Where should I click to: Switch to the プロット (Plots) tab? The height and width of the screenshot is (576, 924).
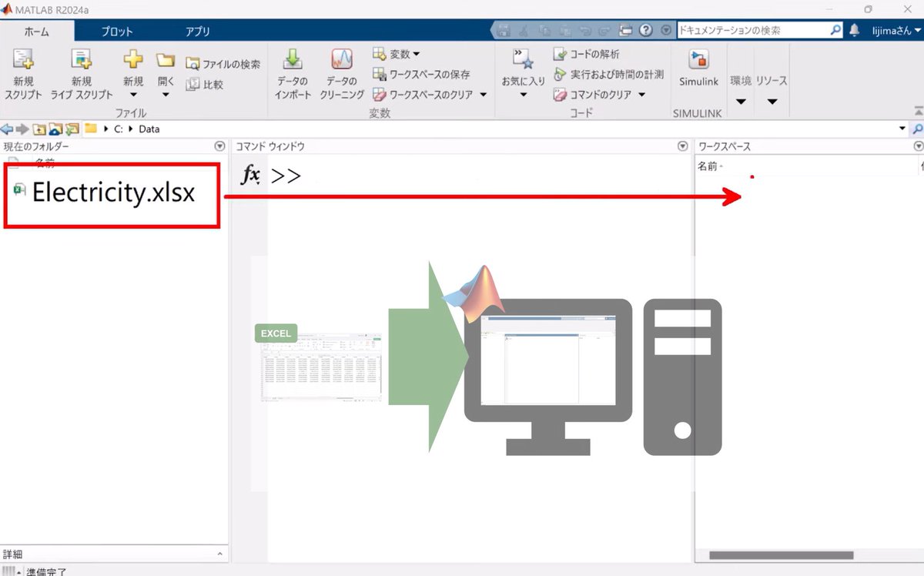(117, 32)
